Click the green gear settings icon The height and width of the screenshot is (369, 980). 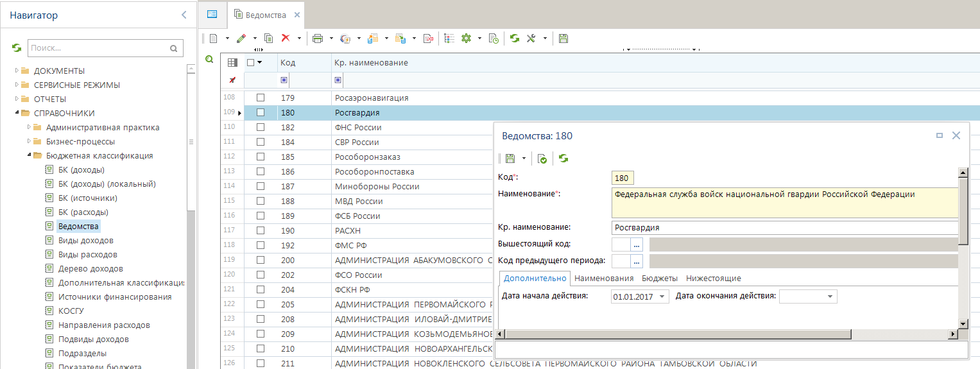[467, 39]
